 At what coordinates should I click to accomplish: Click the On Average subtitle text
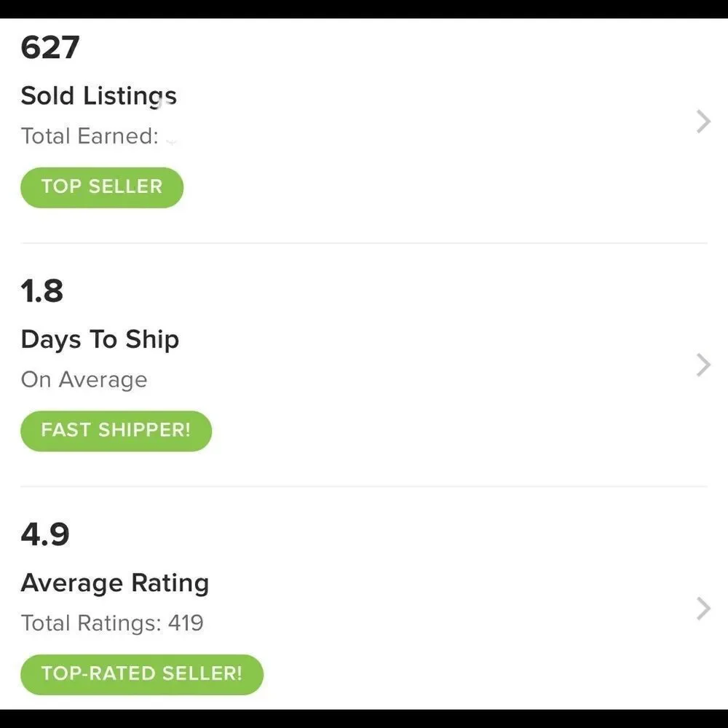point(84,380)
